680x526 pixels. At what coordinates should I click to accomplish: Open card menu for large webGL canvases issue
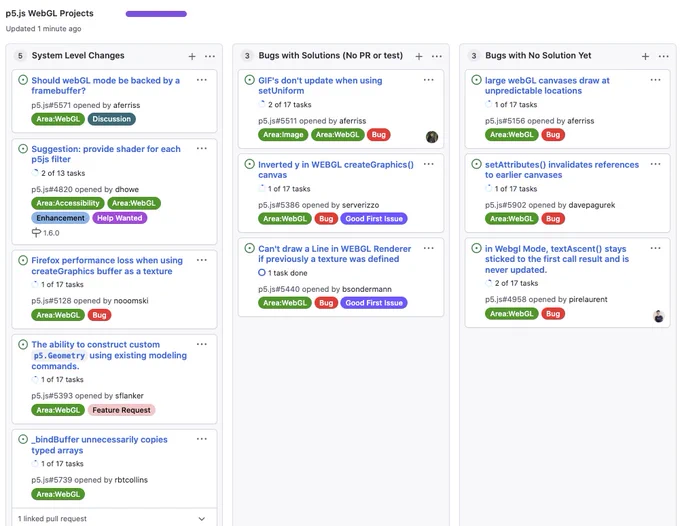click(655, 80)
